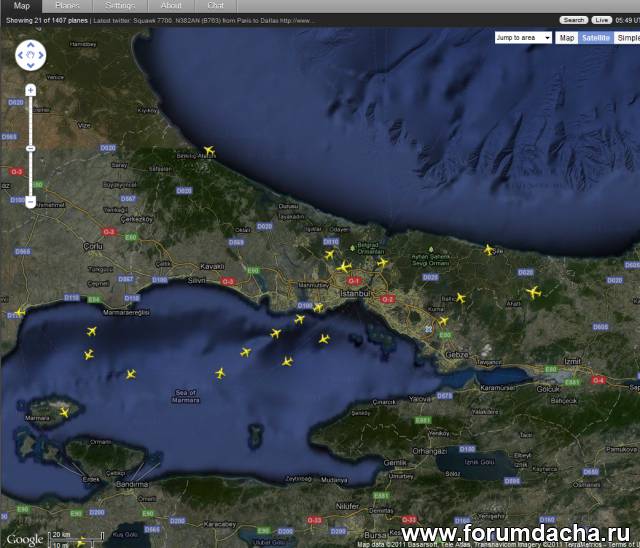
Task: Pan the map up with the top arrow
Action: (x=30, y=45)
